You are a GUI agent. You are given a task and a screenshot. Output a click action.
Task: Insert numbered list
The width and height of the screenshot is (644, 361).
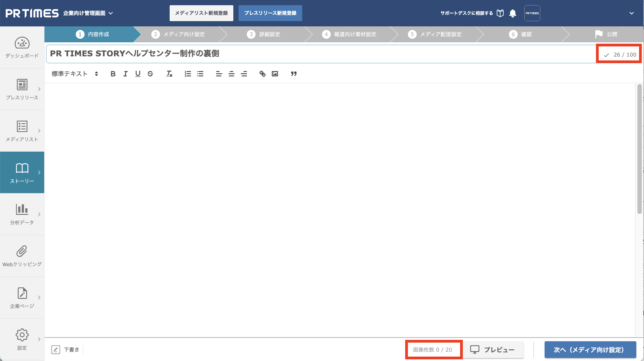pyautogui.click(x=188, y=74)
